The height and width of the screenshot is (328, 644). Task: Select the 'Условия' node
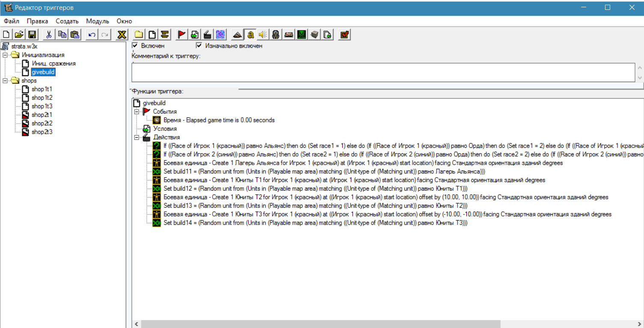(165, 129)
